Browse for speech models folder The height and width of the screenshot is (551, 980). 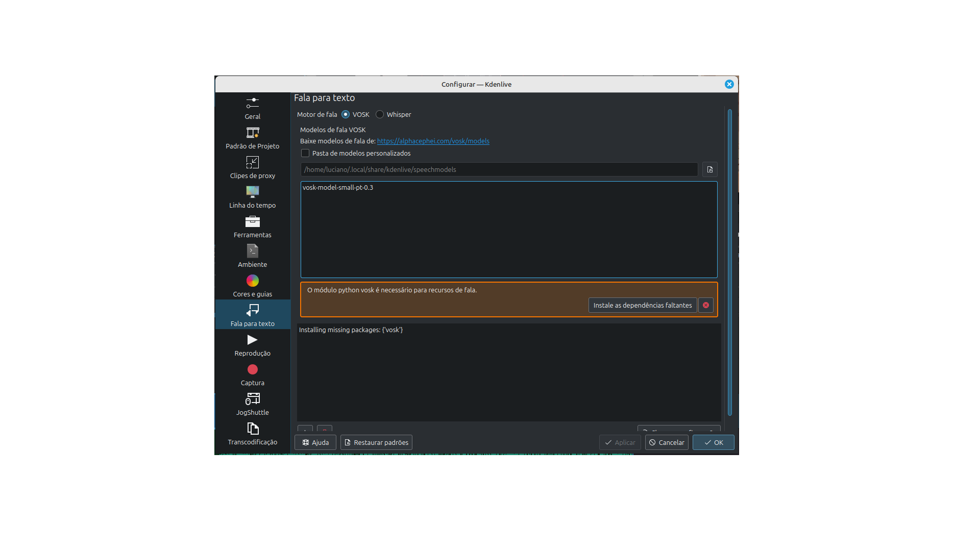[x=709, y=169]
